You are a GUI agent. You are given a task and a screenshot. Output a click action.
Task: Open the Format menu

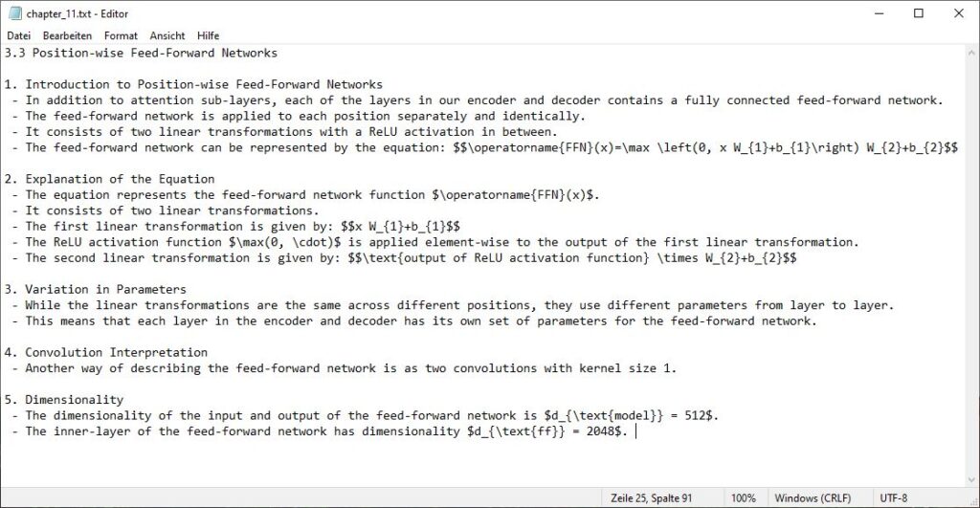pyautogui.click(x=121, y=35)
